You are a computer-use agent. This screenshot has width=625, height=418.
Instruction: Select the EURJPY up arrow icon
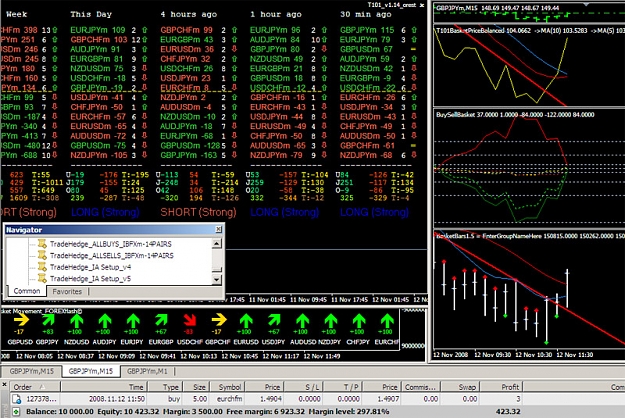coord(133,321)
